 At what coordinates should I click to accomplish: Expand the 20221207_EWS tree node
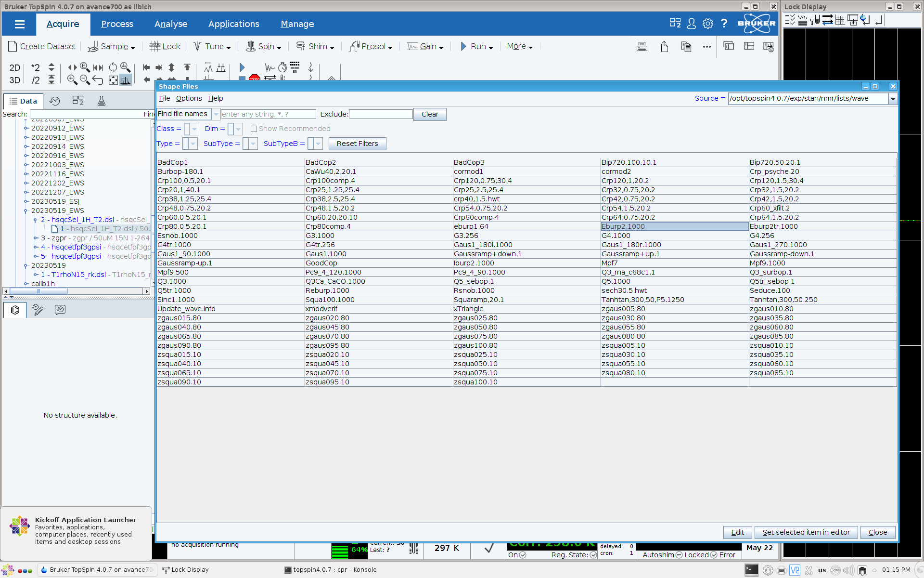(26, 192)
